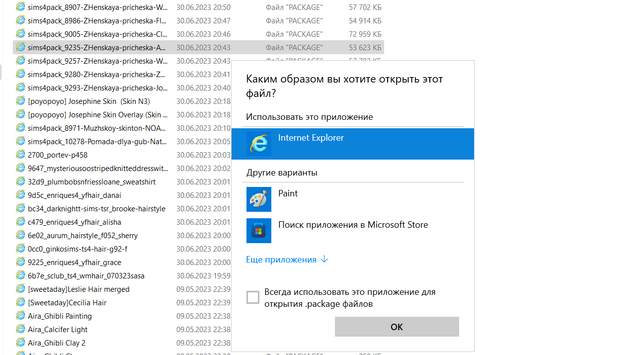Select file sims4pack_10278-Pomada-dlya-gub-Nat
The height and width of the screenshot is (355, 644).
pyautogui.click(x=97, y=142)
